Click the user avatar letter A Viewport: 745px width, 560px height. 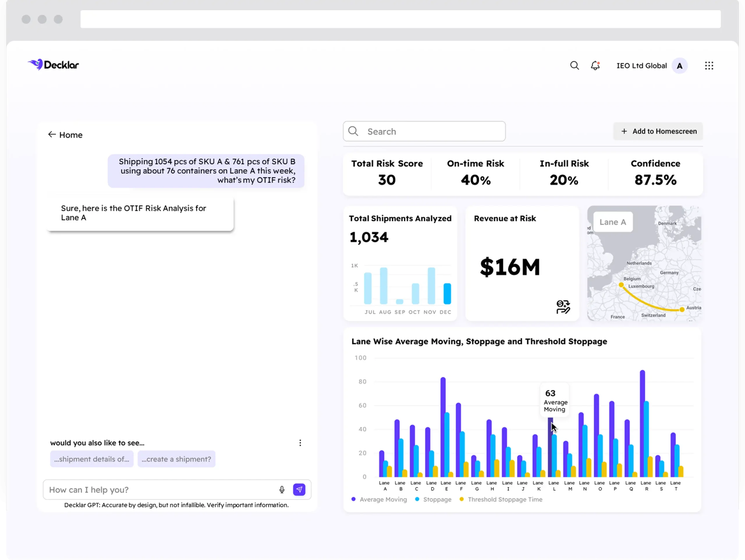[679, 66]
